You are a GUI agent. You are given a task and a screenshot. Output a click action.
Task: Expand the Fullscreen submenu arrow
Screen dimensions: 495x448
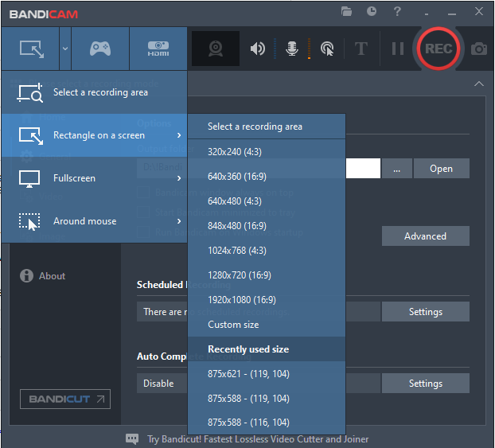[x=179, y=178]
